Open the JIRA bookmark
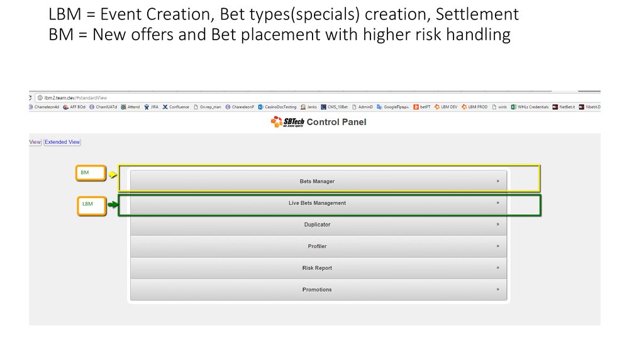The height and width of the screenshot is (361, 644). click(x=151, y=107)
